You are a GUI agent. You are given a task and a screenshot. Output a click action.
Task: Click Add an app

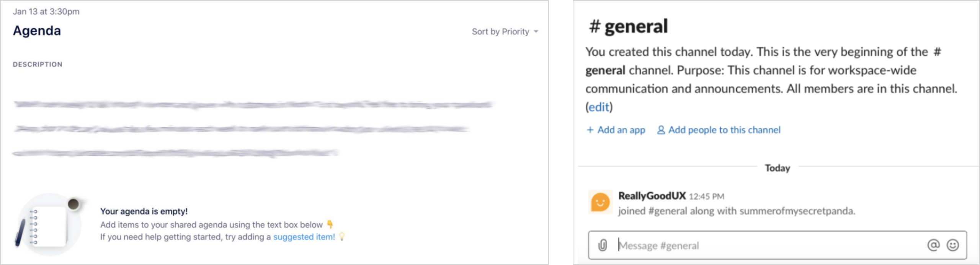click(616, 130)
